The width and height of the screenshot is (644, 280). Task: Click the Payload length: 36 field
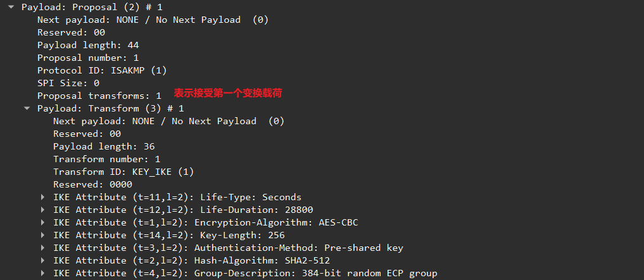pos(104,146)
